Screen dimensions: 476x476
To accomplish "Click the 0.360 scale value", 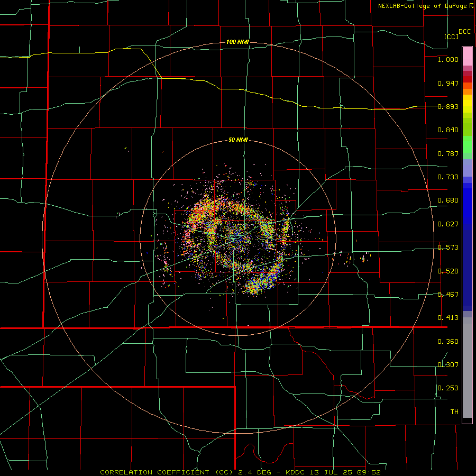I will 448,342.
